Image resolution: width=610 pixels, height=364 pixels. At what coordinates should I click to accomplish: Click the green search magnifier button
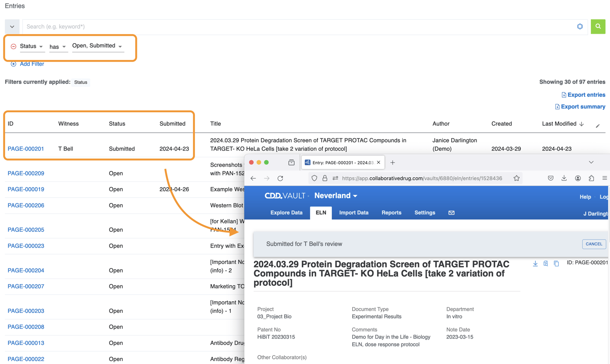[x=598, y=27]
